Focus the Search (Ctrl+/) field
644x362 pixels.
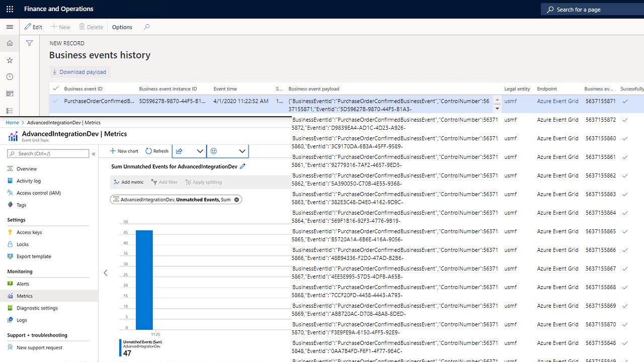click(x=48, y=154)
